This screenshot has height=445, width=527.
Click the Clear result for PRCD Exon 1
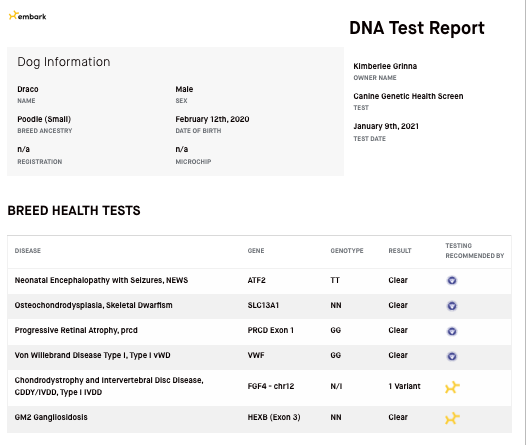point(398,330)
